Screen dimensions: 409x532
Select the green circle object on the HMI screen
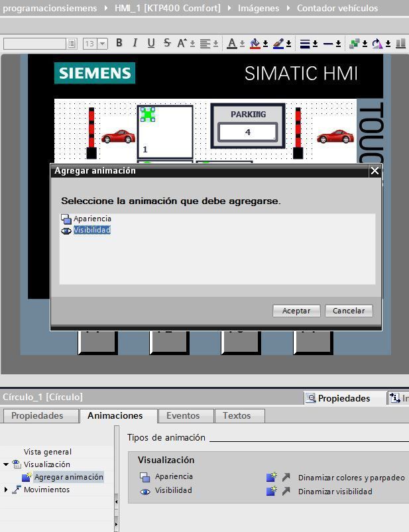point(148,115)
